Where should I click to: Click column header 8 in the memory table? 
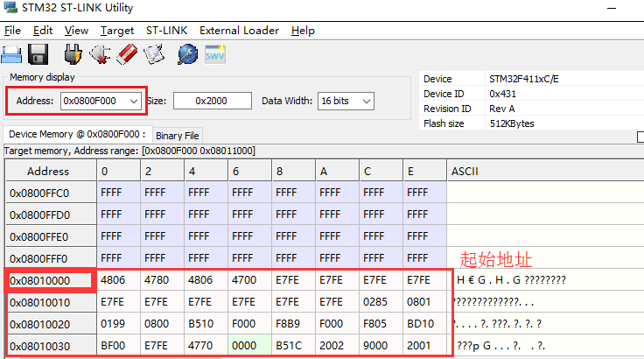click(x=294, y=171)
